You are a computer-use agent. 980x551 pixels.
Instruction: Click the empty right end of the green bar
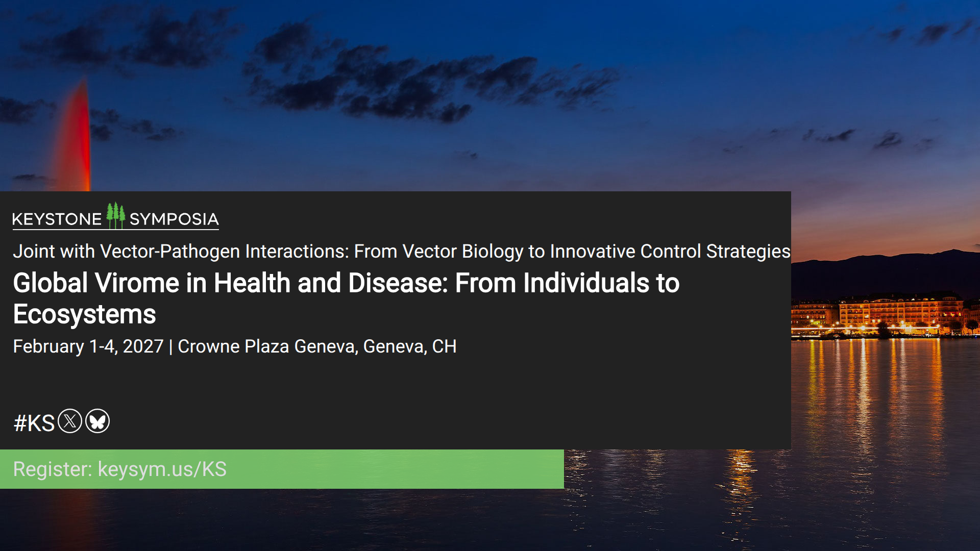pyautogui.click(x=459, y=469)
